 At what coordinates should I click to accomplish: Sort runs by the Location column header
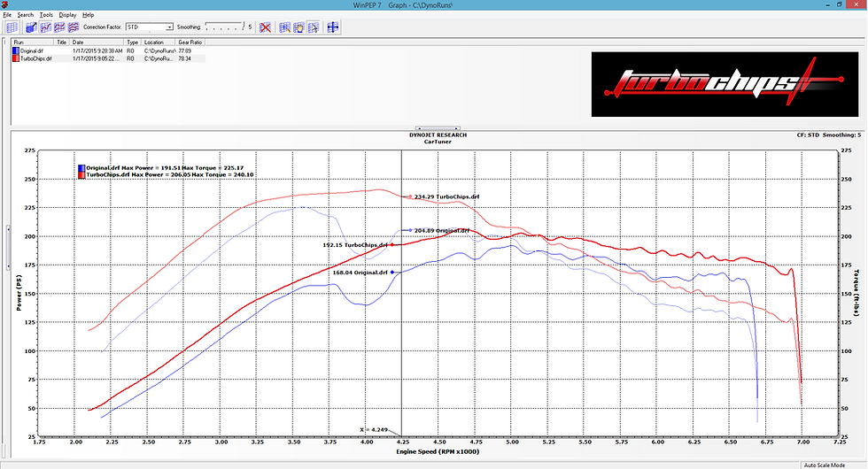click(x=159, y=42)
